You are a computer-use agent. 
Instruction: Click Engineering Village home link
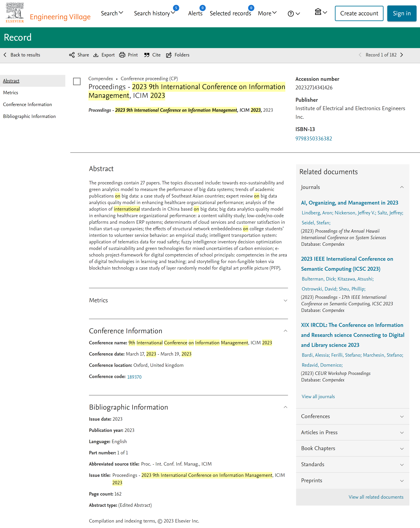click(60, 17)
